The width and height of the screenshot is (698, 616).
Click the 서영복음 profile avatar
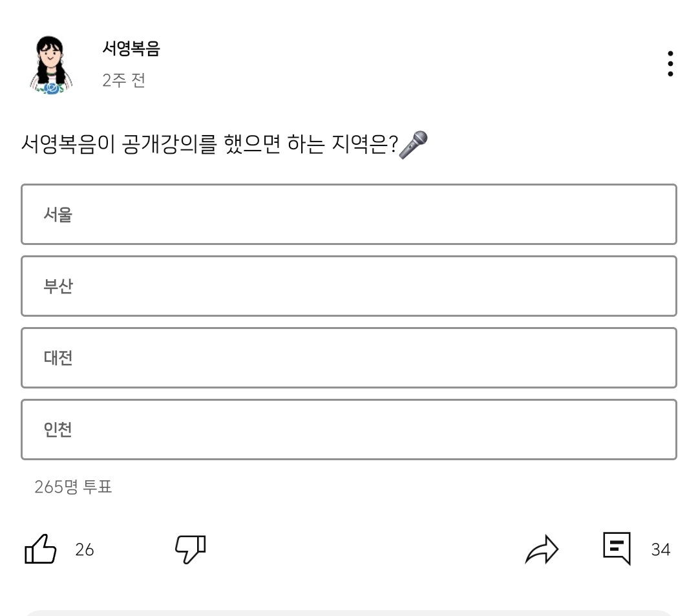point(51,65)
